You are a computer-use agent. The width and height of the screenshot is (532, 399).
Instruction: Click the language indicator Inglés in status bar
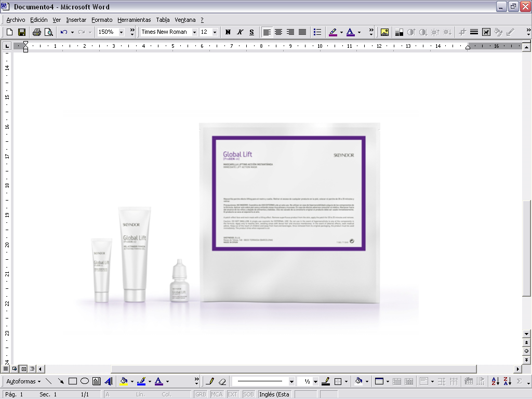(x=274, y=394)
